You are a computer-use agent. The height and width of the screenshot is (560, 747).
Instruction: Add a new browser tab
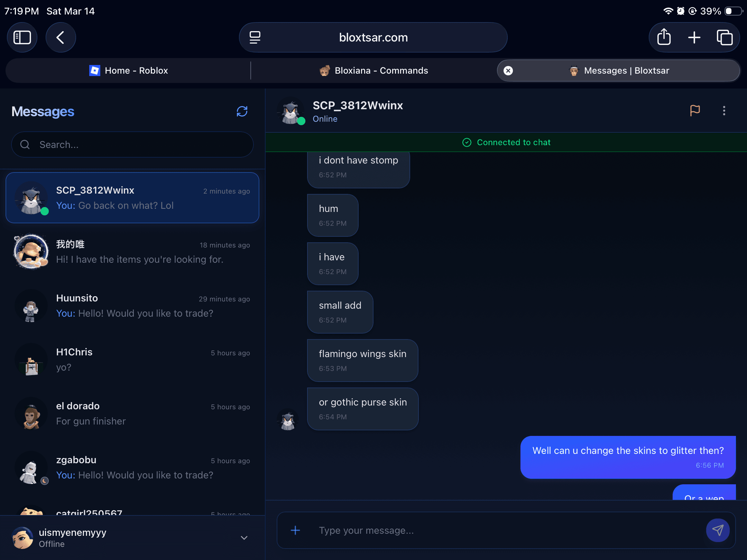(x=694, y=37)
